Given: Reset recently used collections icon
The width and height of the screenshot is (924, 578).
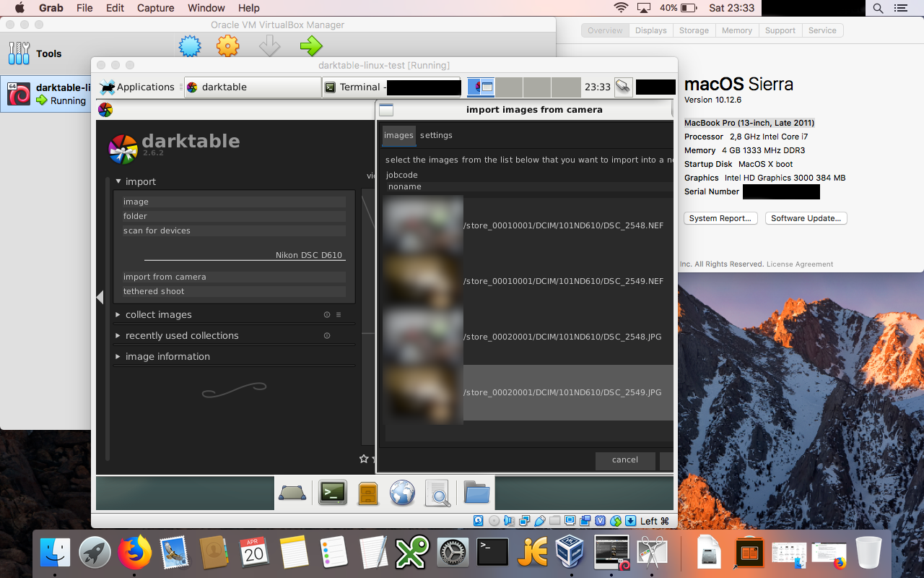Looking at the screenshot, I should [x=327, y=336].
